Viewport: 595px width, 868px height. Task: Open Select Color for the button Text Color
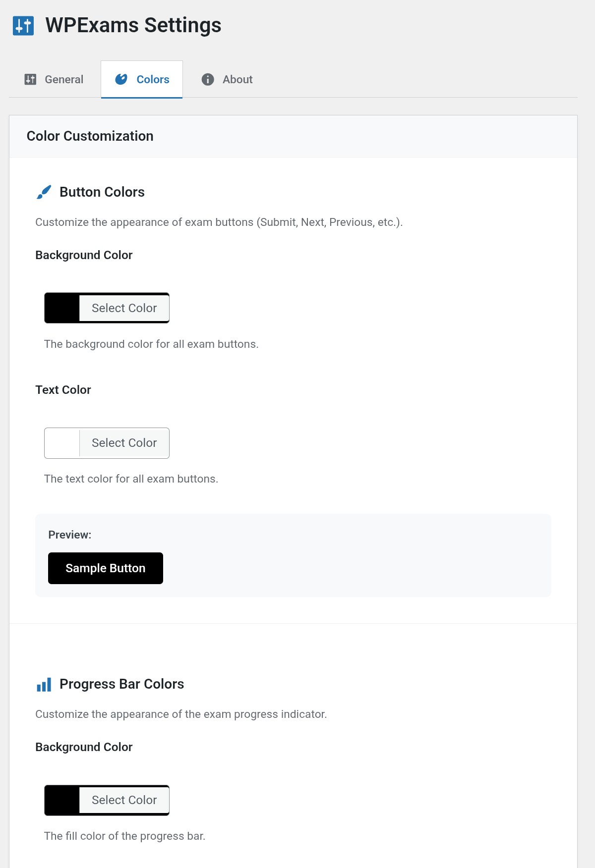pos(123,442)
